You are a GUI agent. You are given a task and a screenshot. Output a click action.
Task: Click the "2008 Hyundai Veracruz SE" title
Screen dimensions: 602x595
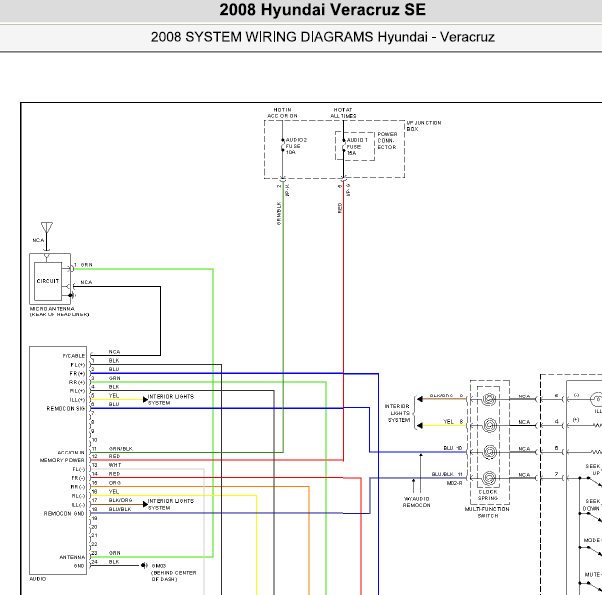point(322,10)
